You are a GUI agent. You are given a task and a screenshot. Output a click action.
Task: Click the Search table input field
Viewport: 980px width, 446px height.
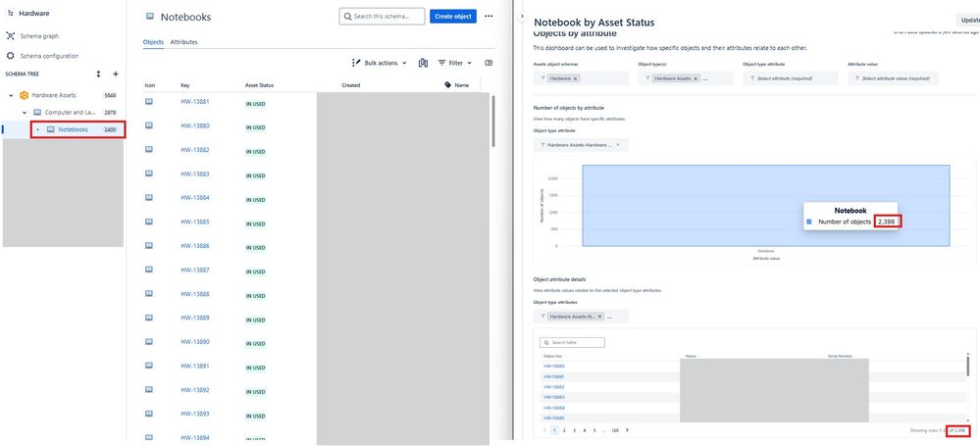tap(572, 343)
